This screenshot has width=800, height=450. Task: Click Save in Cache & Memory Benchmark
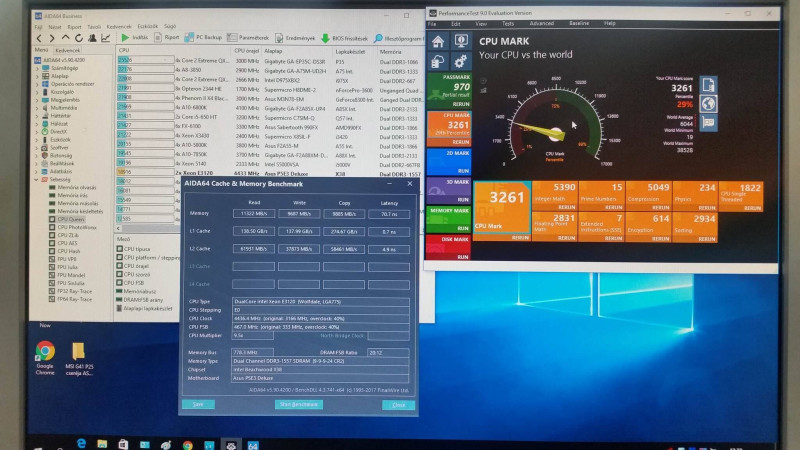click(198, 404)
